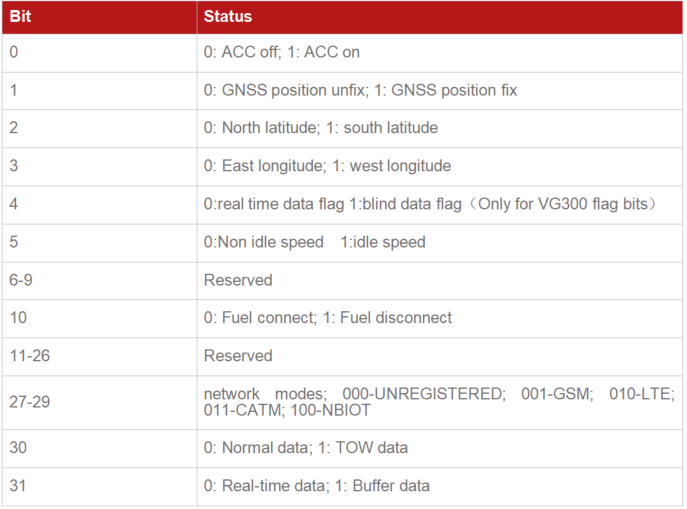
Task: Click the idle speed status cell
Action: point(314,242)
